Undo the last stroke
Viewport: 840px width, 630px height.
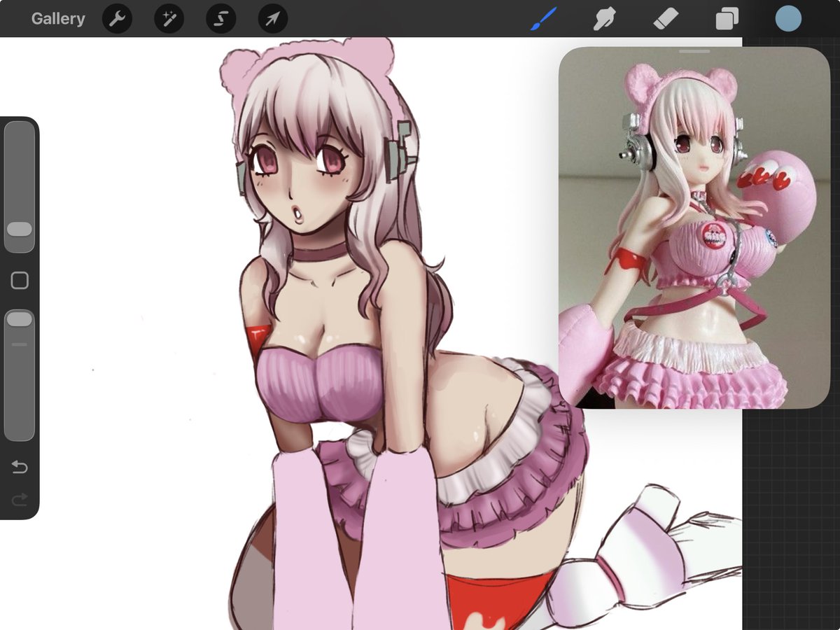(x=20, y=467)
